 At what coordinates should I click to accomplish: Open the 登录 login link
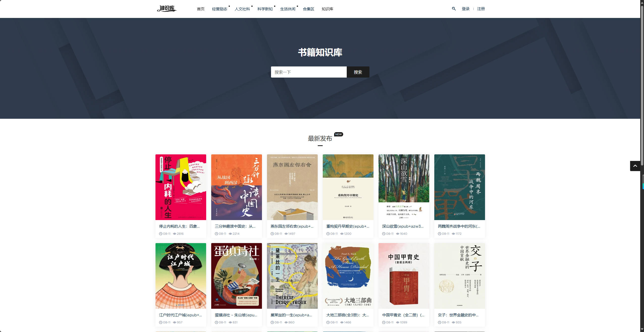[466, 9]
